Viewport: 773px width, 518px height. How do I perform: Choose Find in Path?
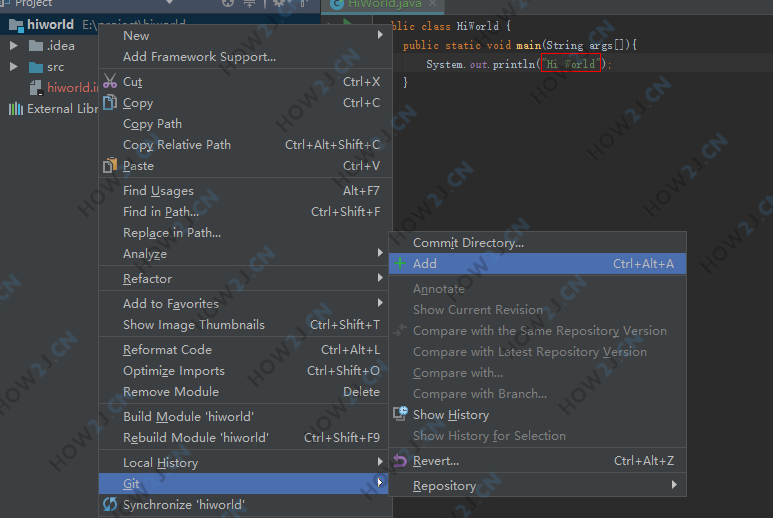coord(246,211)
